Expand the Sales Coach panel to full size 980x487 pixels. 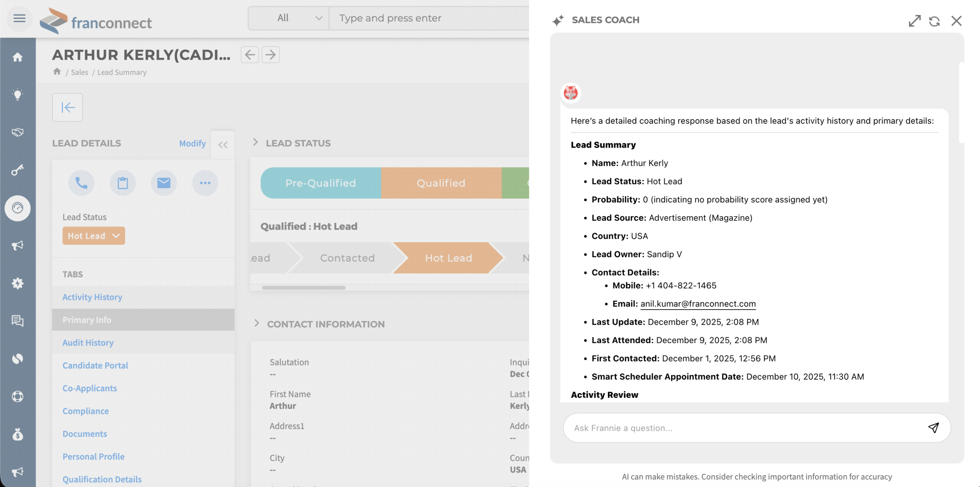915,21
